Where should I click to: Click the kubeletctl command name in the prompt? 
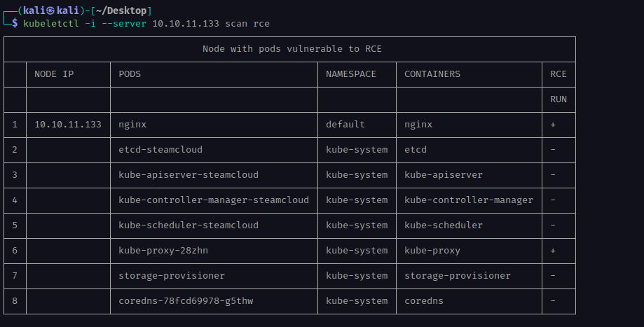[x=51, y=24]
